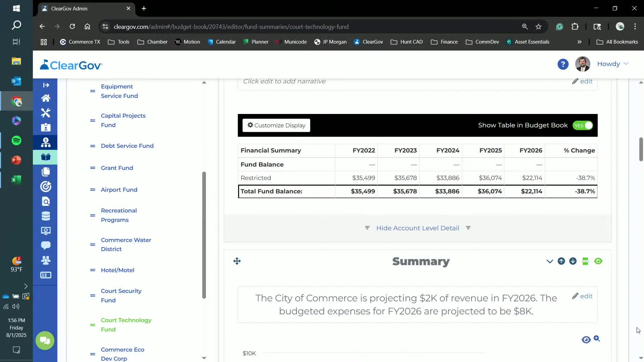Screen dimensions: 644x362
Task: Open the wrench tools sidebar icon
Action: [x=46, y=113]
